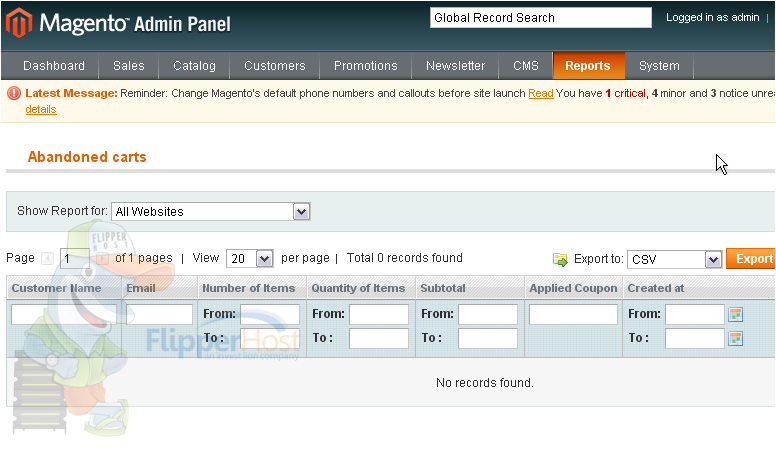The height and width of the screenshot is (450, 776).
Task: Click Subtotal From filter field
Action: pyautogui.click(x=488, y=314)
